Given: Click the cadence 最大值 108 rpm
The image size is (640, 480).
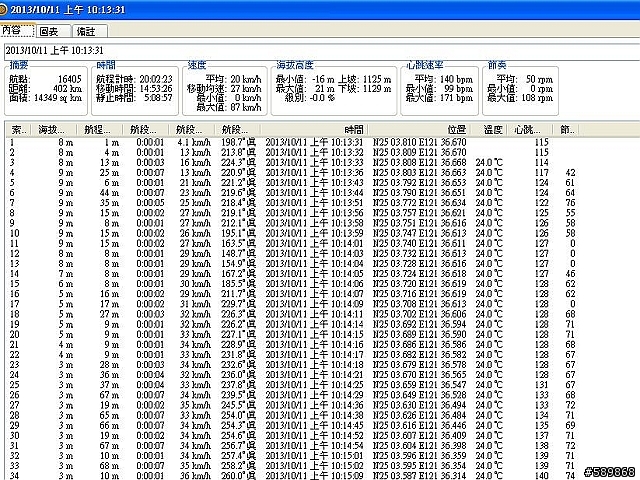Looking at the screenshot, I should 537,98.
